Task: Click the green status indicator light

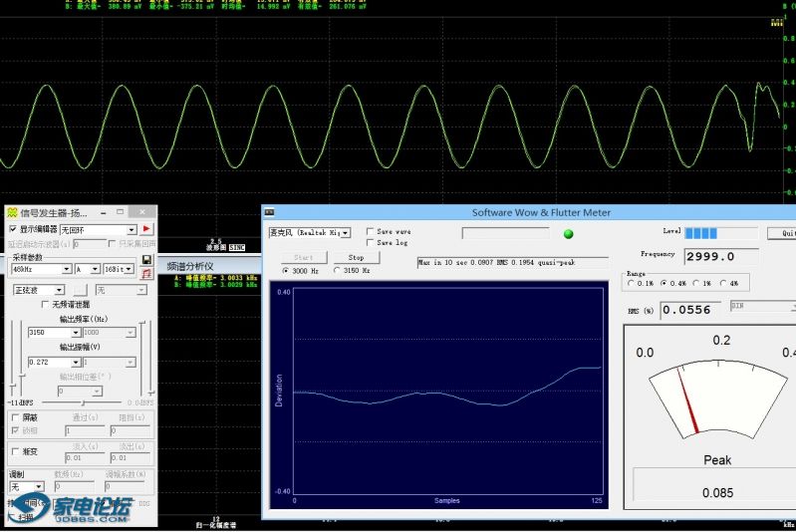Action: pyautogui.click(x=569, y=233)
